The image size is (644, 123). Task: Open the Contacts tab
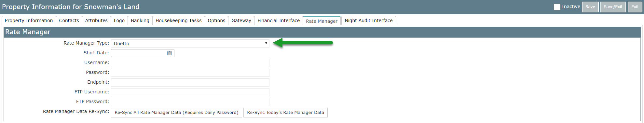pyautogui.click(x=69, y=20)
